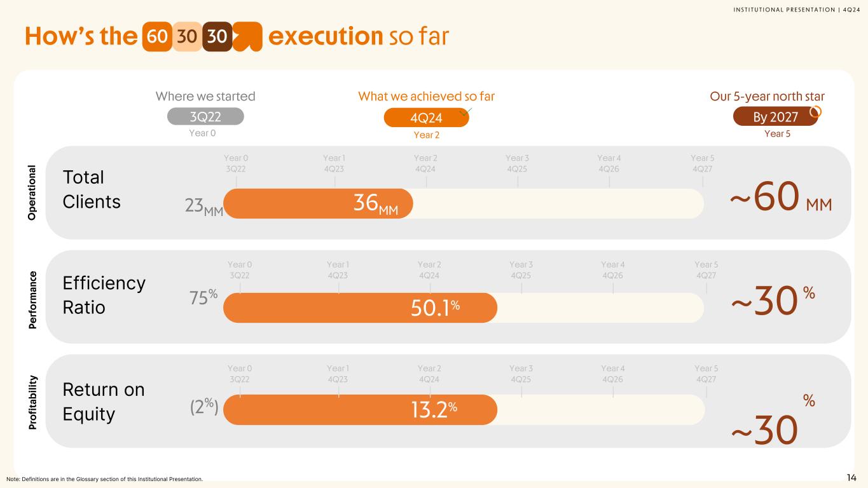868x488 pixels.
Task: Click the vertical Profitability label
Action: [x=32, y=401]
